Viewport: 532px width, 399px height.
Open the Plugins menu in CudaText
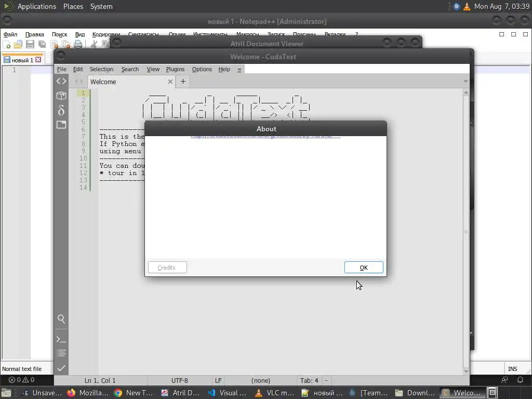coord(175,69)
